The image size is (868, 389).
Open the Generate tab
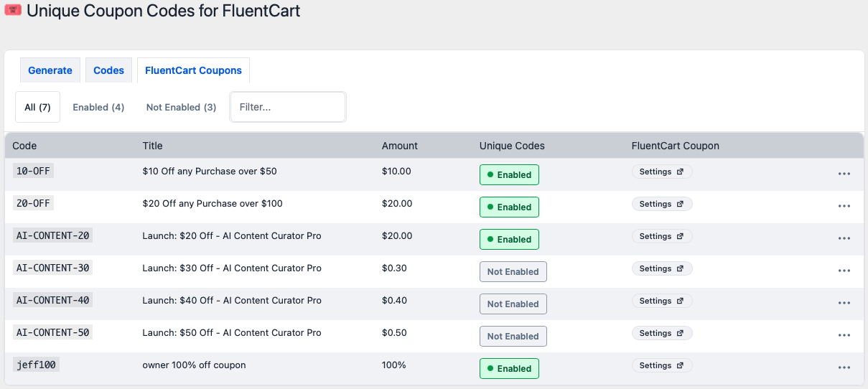pos(50,70)
